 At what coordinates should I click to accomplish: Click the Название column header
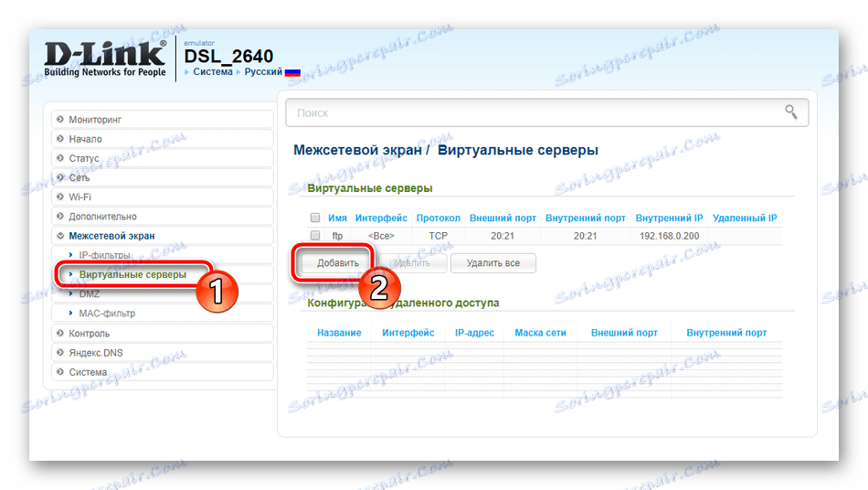[339, 333]
